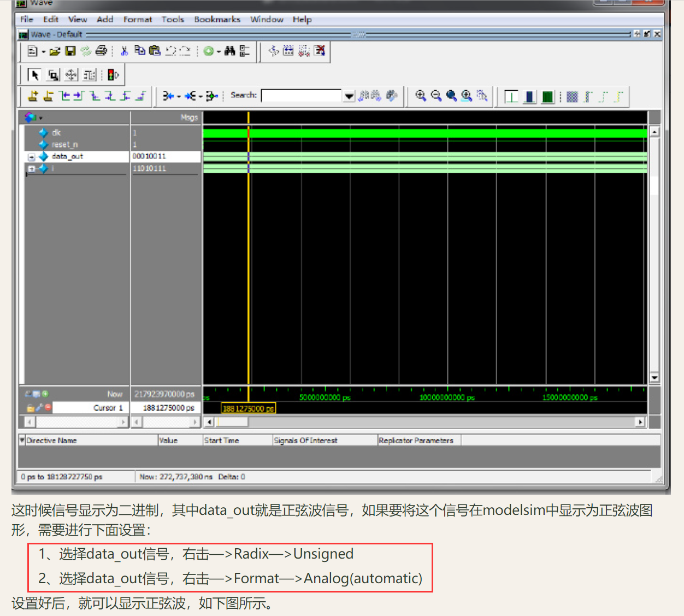The height and width of the screenshot is (616, 684).
Task: Find a signal using the binoculars icon
Action: point(229,51)
